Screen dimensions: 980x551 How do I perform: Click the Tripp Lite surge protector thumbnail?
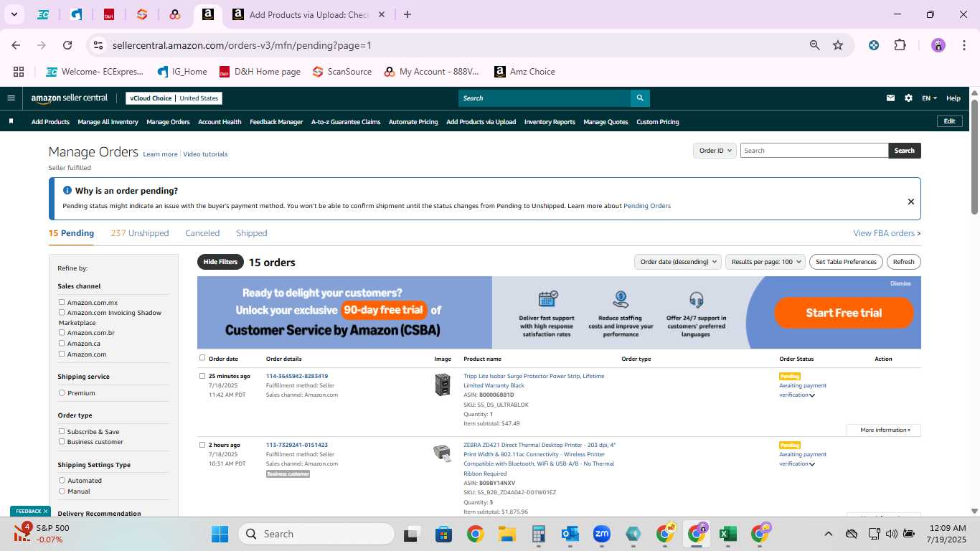point(443,385)
